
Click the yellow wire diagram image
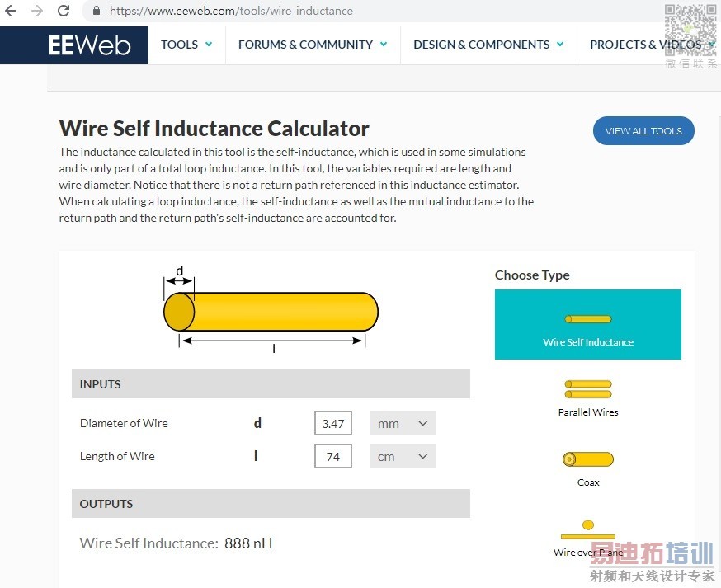(271, 310)
